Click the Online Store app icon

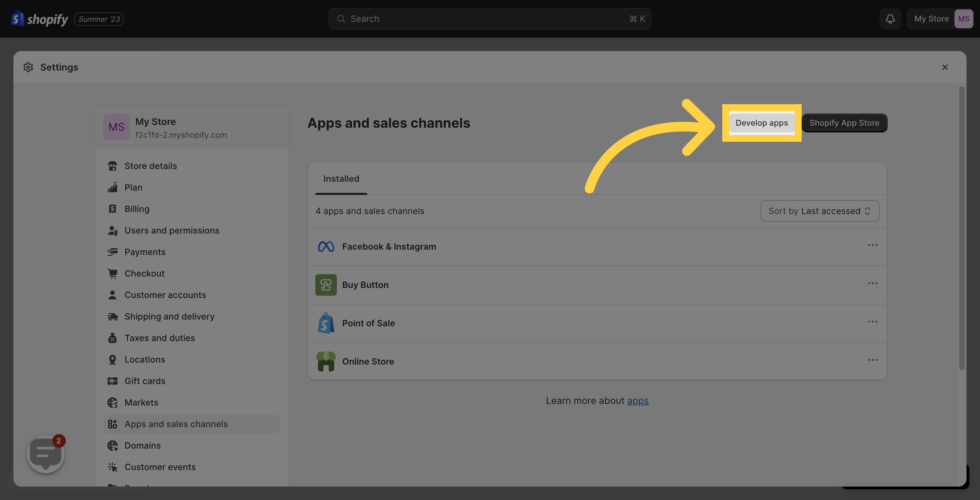326,361
